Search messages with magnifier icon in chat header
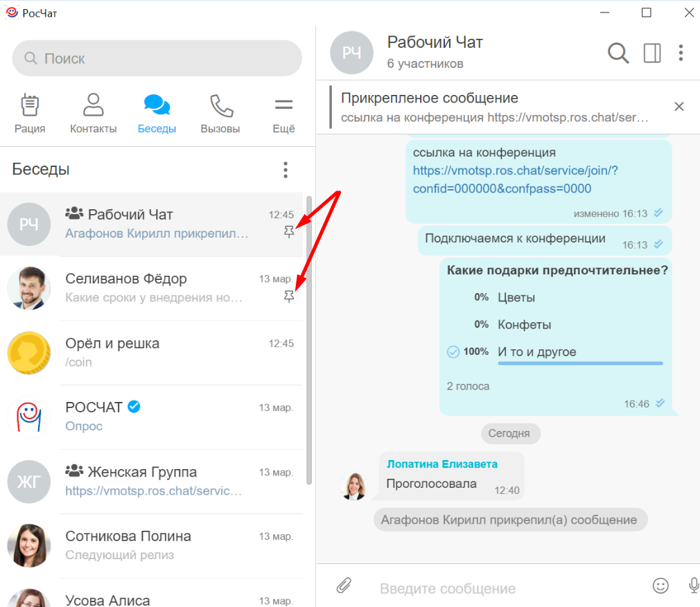This screenshot has height=607, width=700. (x=618, y=53)
